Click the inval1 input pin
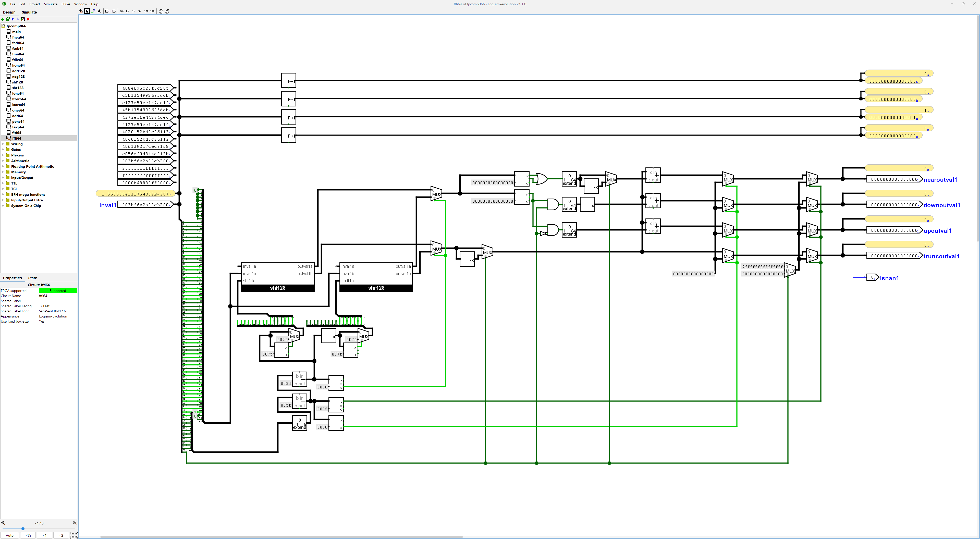Screen dimensions: 980x539 pos(146,205)
